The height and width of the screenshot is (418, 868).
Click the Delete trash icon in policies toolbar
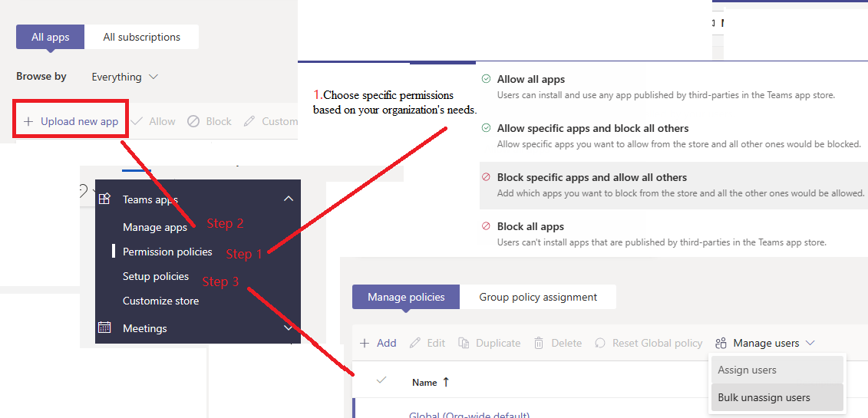(539, 343)
